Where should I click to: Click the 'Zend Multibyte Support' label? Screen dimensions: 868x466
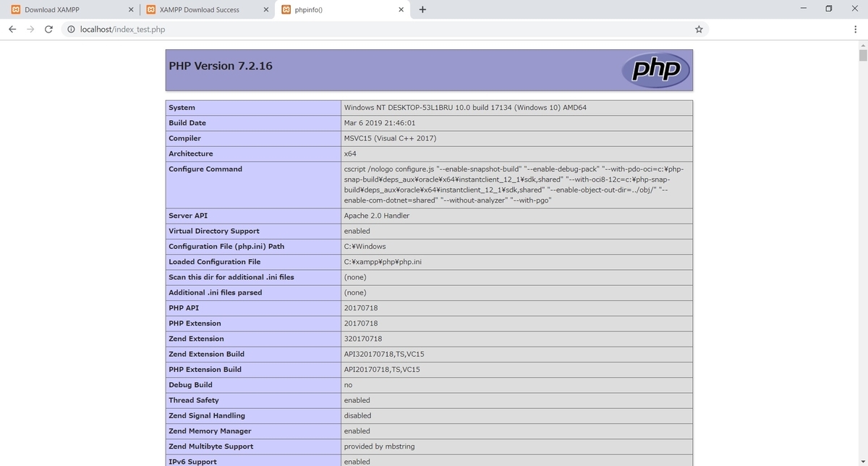coord(210,446)
